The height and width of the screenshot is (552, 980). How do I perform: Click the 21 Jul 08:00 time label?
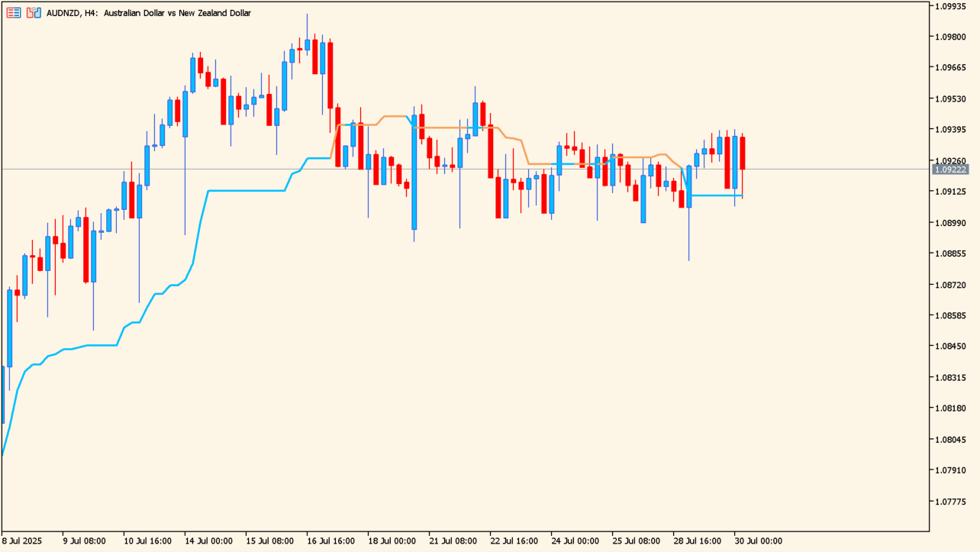click(453, 541)
